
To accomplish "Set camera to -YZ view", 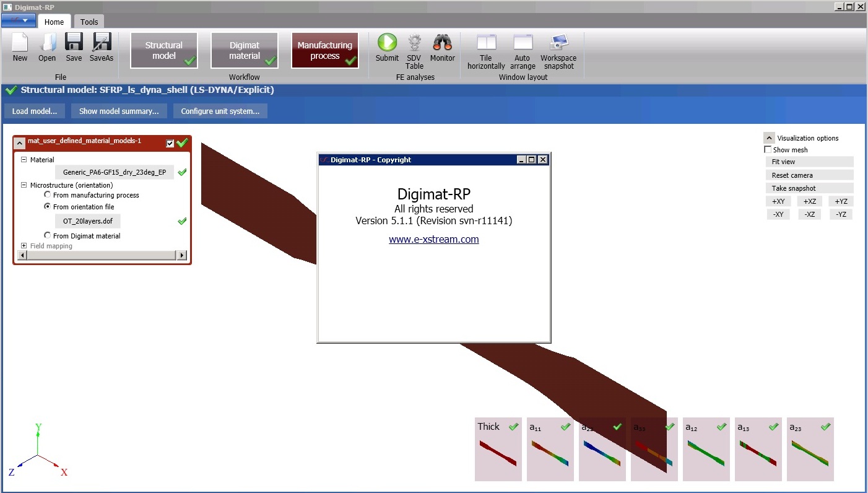I will (x=841, y=214).
